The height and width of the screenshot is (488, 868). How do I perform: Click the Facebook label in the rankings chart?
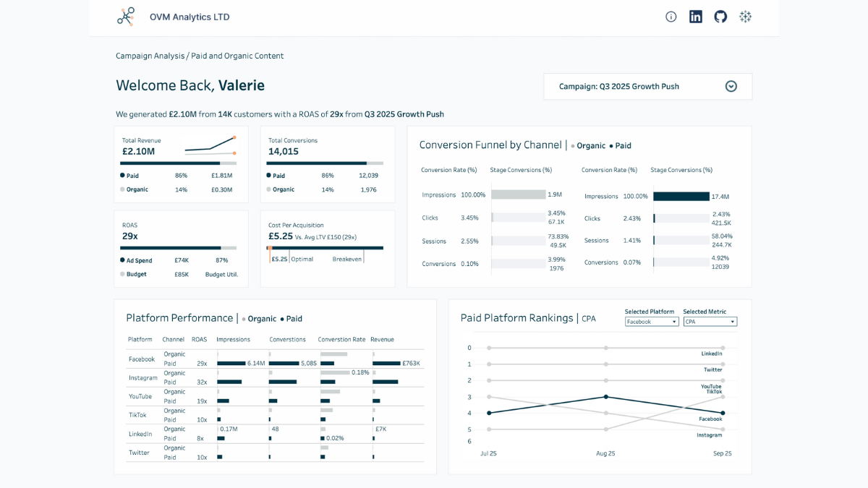(711, 418)
